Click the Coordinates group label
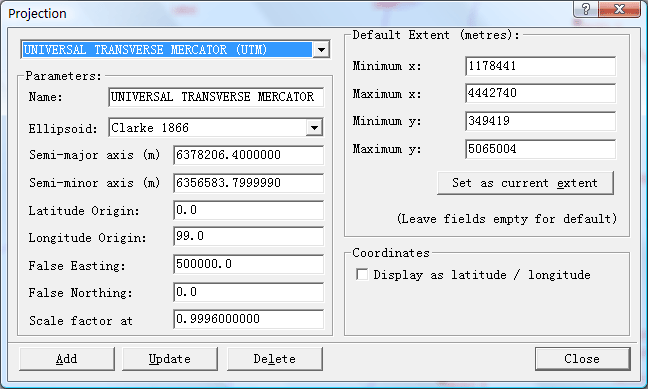648x389 pixels. (391, 253)
